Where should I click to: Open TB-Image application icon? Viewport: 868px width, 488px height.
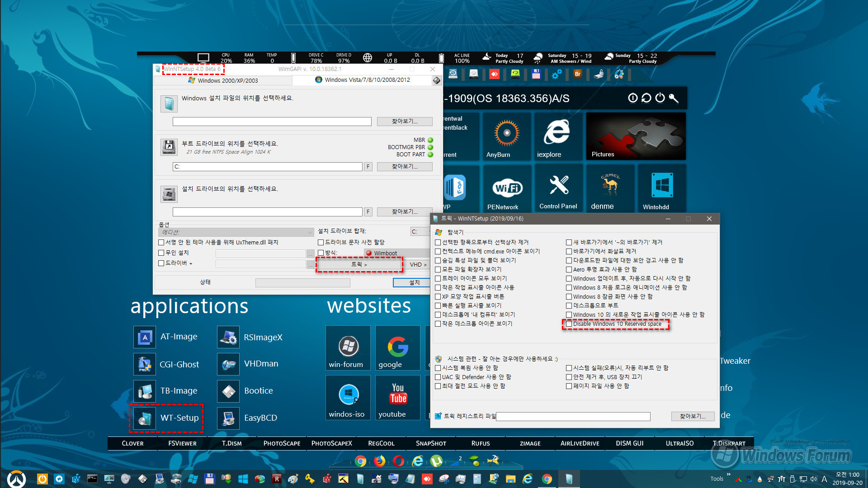pyautogui.click(x=145, y=391)
